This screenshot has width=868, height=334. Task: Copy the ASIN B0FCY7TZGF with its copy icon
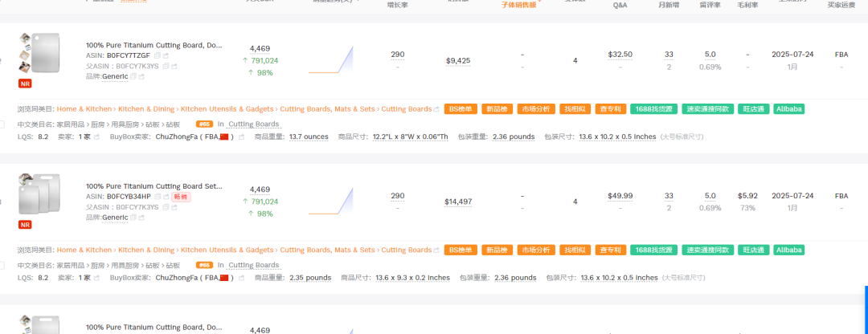click(158, 55)
